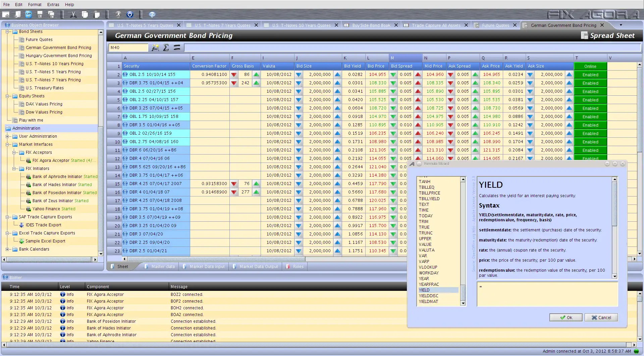Cancel the Formula Wizard dialog
This screenshot has height=356, width=644.
tap(601, 317)
